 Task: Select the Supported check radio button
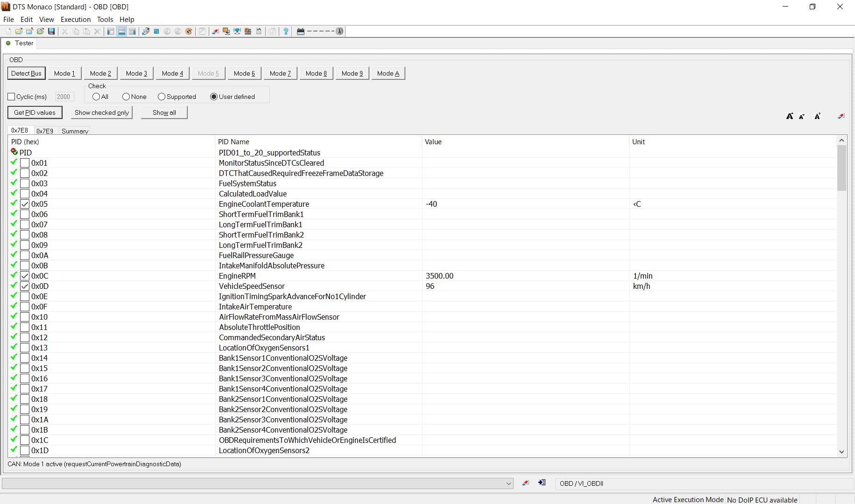162,97
